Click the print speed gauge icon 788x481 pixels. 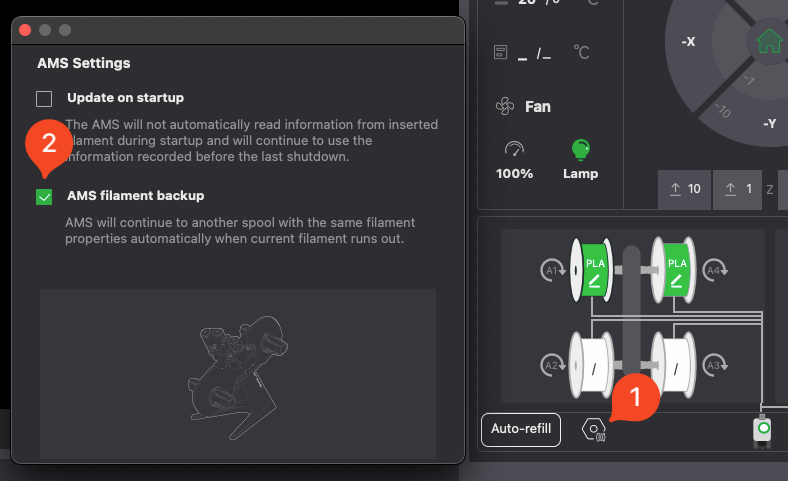514,150
